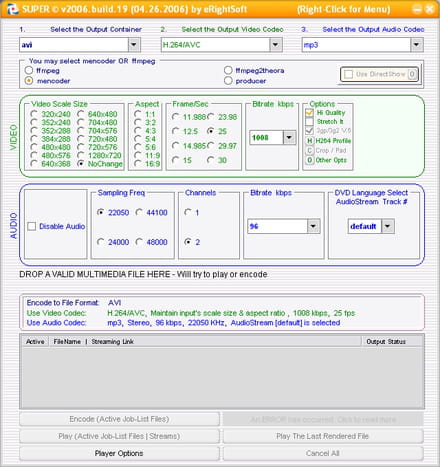Click the 1008 video bitrate value field

(267, 137)
